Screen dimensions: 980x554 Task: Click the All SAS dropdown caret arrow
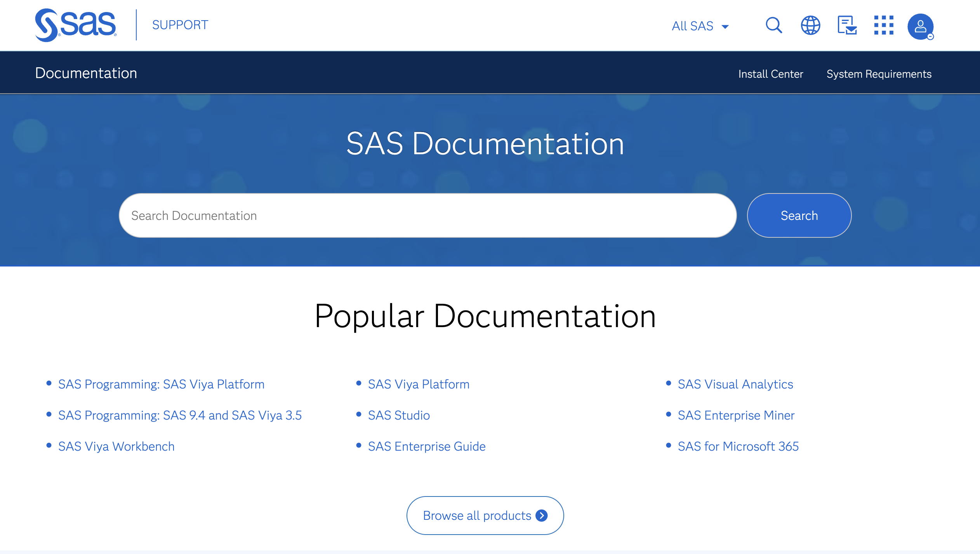click(x=725, y=27)
